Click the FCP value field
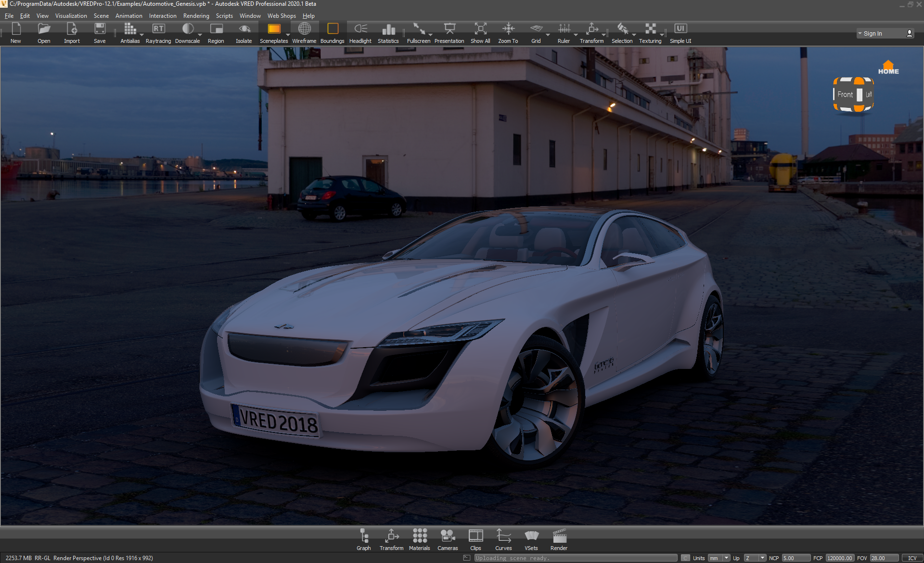The image size is (924, 563). pyautogui.click(x=840, y=558)
